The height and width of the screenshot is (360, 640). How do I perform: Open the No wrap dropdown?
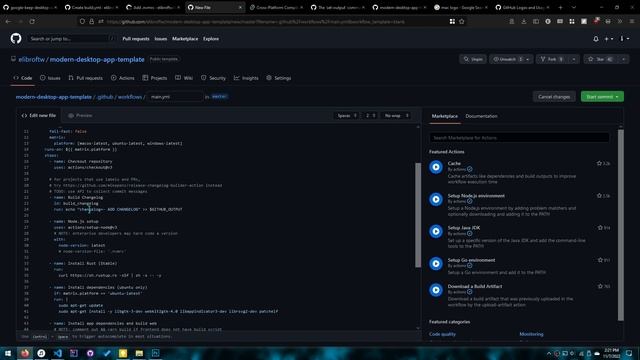[x=396, y=116]
